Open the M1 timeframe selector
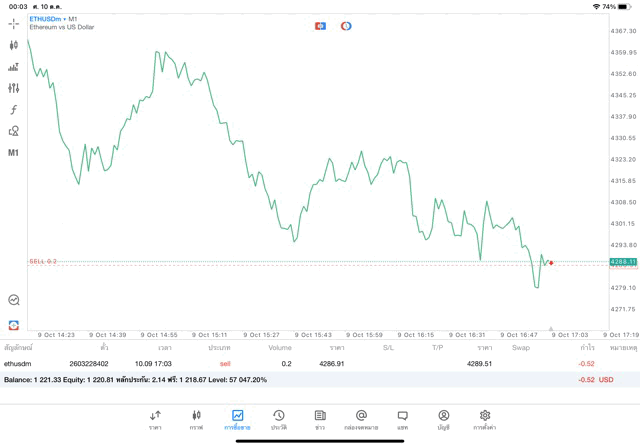Screen dimensions: 640x447 pos(14,153)
